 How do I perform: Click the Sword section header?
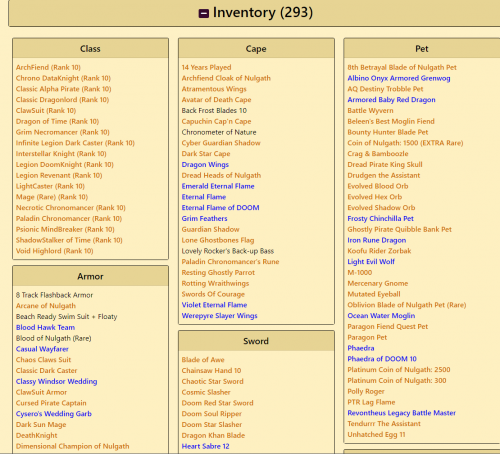[256, 341]
